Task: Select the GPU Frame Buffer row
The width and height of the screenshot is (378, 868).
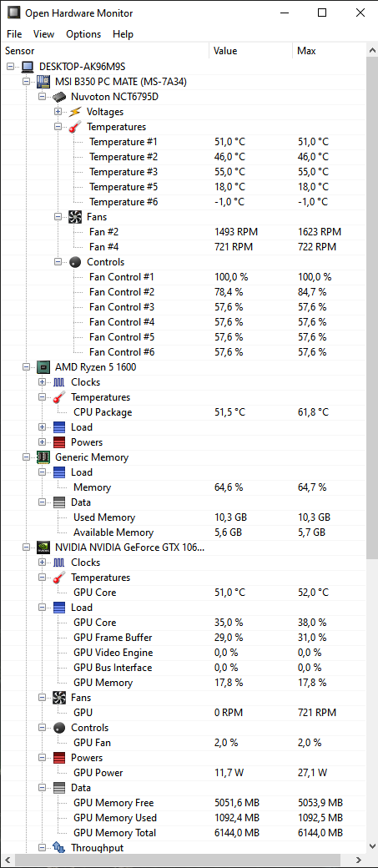Action: click(184, 638)
